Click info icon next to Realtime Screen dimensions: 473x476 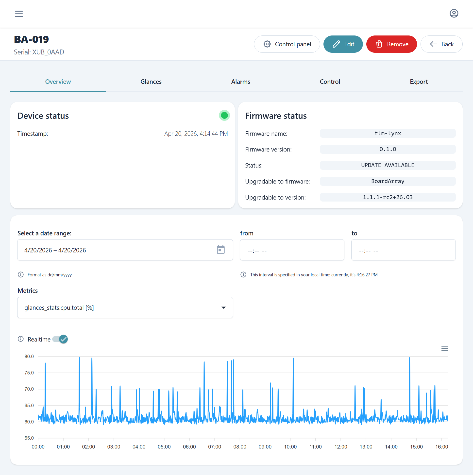(x=21, y=339)
